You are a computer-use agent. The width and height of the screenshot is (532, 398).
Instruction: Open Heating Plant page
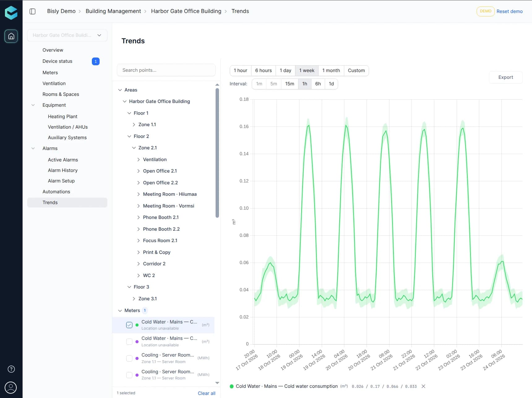(x=62, y=117)
